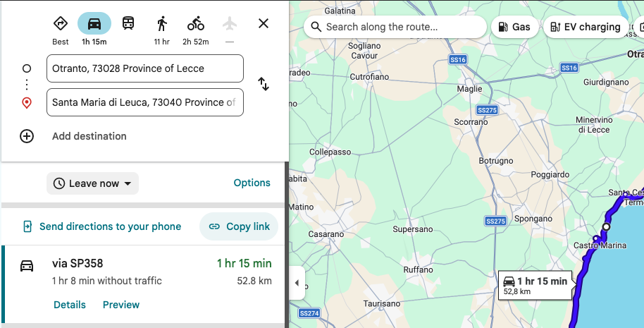Select the via SP358 route

(x=143, y=284)
